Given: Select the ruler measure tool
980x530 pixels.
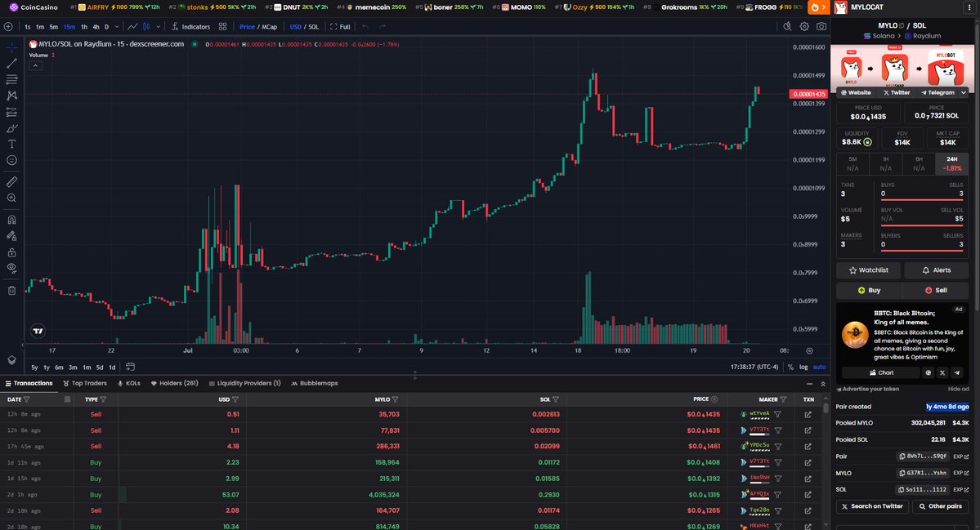Looking at the screenshot, I should click(11, 181).
